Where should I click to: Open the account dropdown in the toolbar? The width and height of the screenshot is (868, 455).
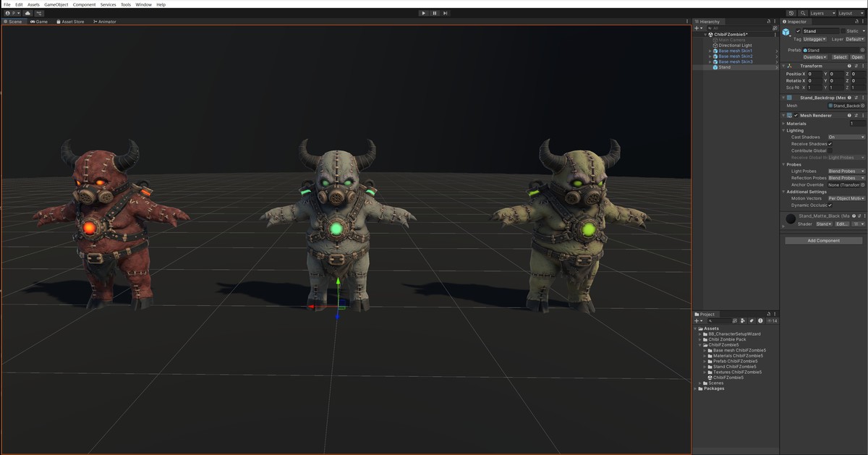pos(12,13)
